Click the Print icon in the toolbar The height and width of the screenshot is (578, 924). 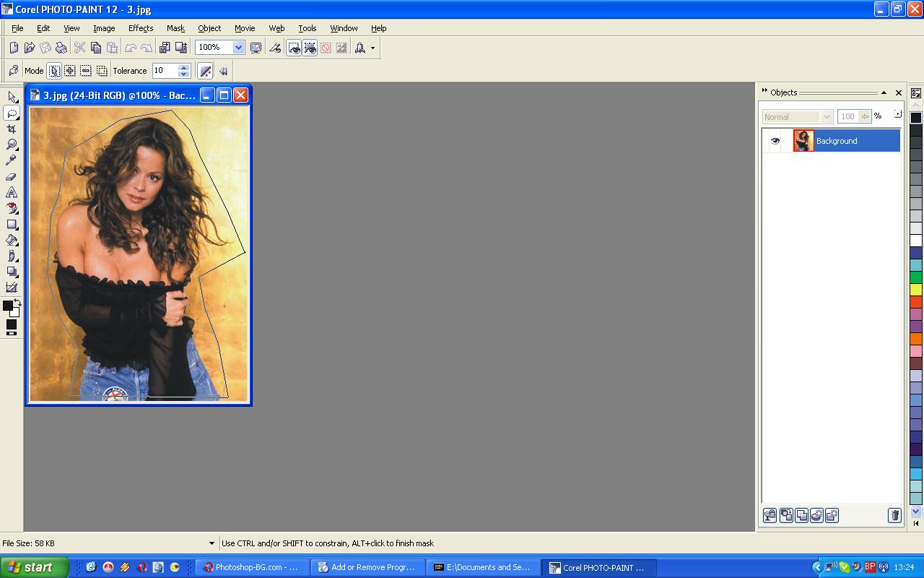point(61,48)
